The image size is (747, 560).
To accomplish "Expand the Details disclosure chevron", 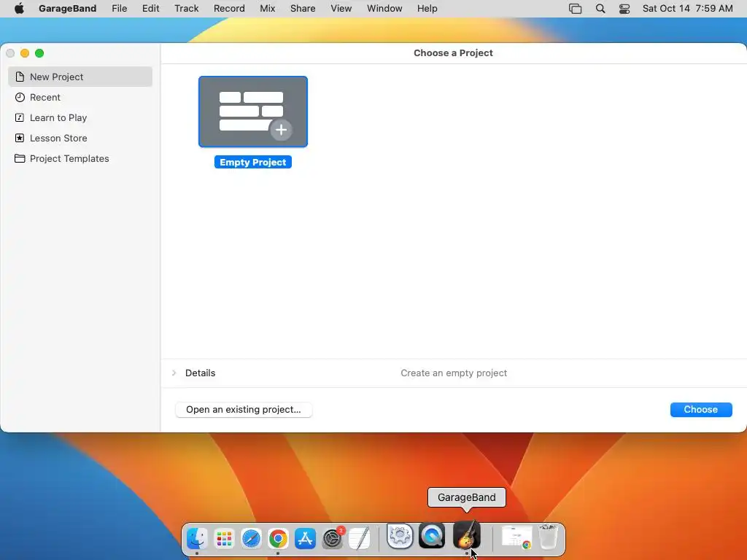I will pos(174,373).
